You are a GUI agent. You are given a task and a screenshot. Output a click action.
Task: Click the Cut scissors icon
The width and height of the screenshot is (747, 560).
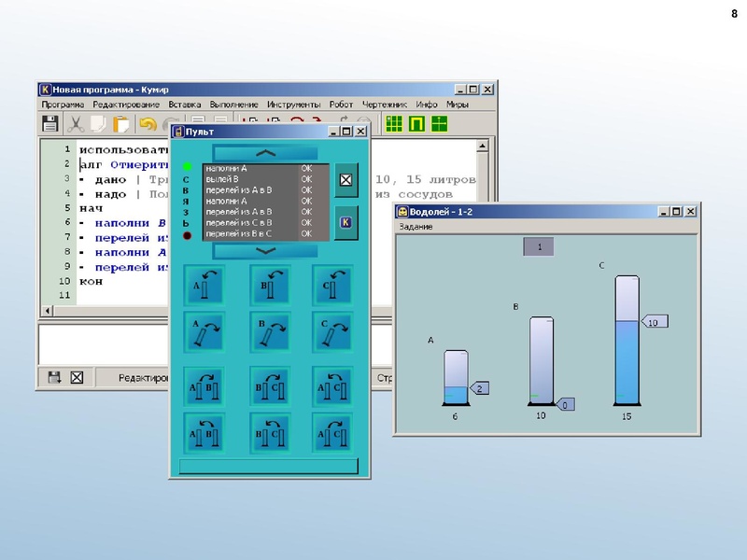coord(75,124)
